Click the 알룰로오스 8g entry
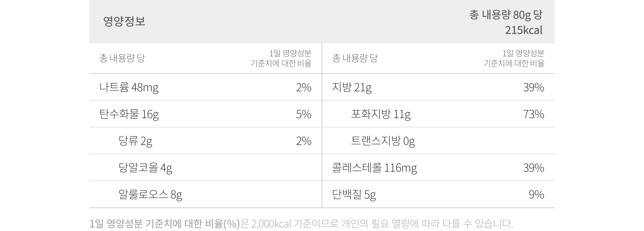Image resolution: width=644 pixels, height=231 pixels. click(205, 194)
